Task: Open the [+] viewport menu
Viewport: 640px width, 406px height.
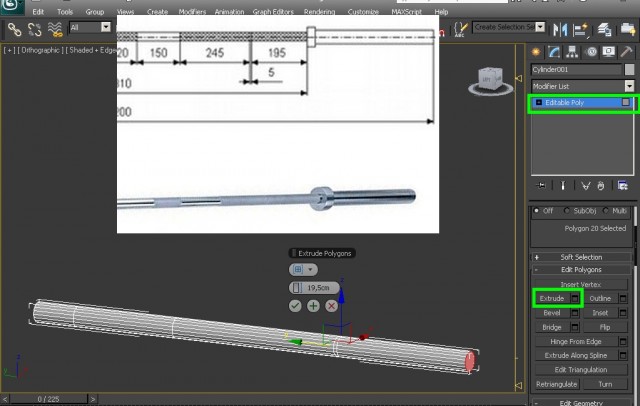Action: pos(9,50)
